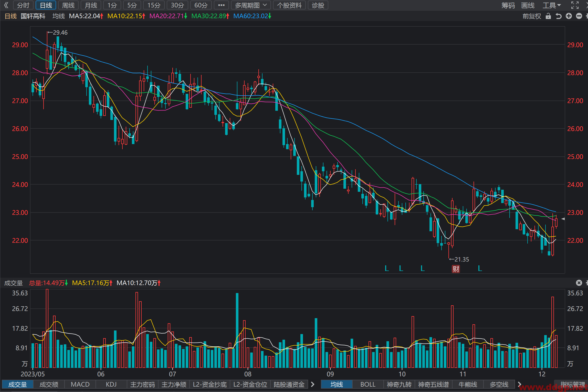Switch to the MACD indicator tab
This screenshot has height=392, width=588.
[80, 384]
